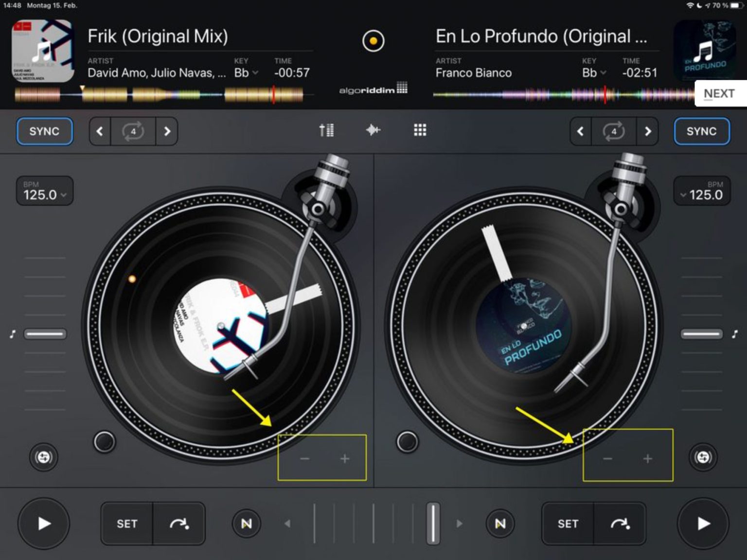Expand loop length chevron on right deck
747x560 pixels.
[x=648, y=131]
